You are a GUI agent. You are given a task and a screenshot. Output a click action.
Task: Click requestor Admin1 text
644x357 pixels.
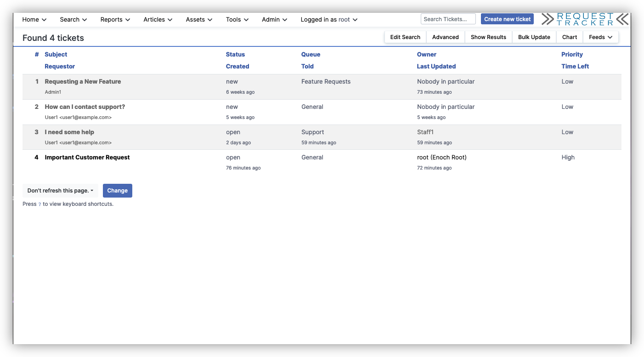coord(53,92)
